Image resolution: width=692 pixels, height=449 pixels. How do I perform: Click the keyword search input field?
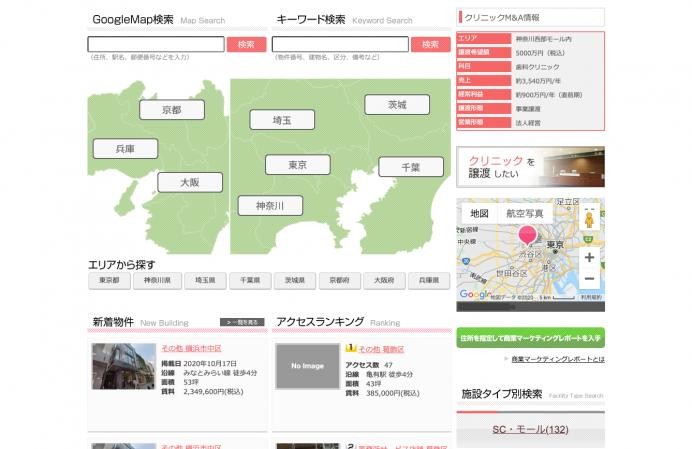point(340,44)
